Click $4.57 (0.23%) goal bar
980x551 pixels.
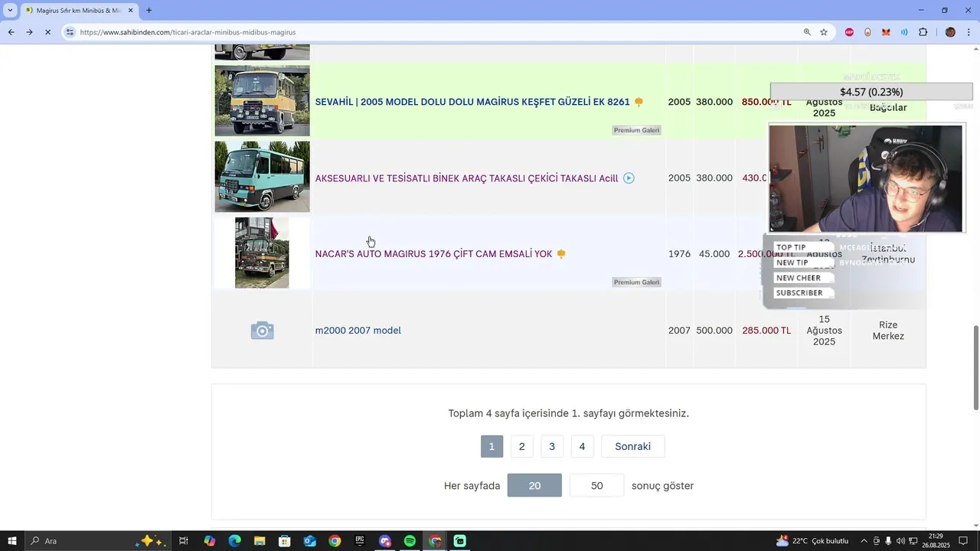click(871, 92)
